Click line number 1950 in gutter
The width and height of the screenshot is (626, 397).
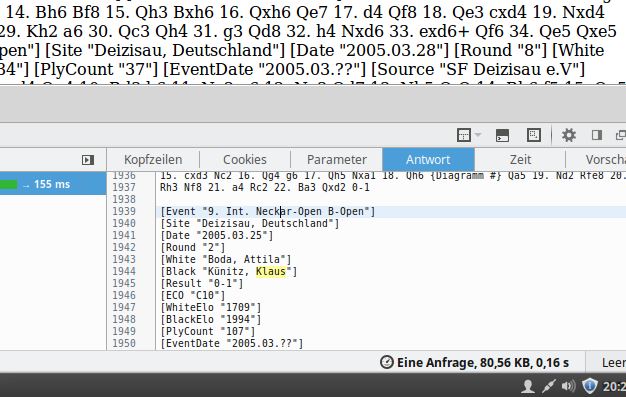point(124,343)
